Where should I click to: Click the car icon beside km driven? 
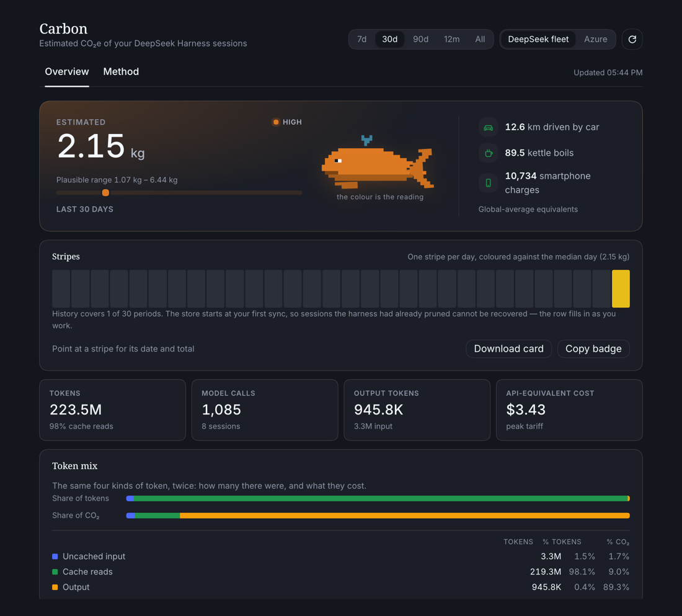pos(489,128)
